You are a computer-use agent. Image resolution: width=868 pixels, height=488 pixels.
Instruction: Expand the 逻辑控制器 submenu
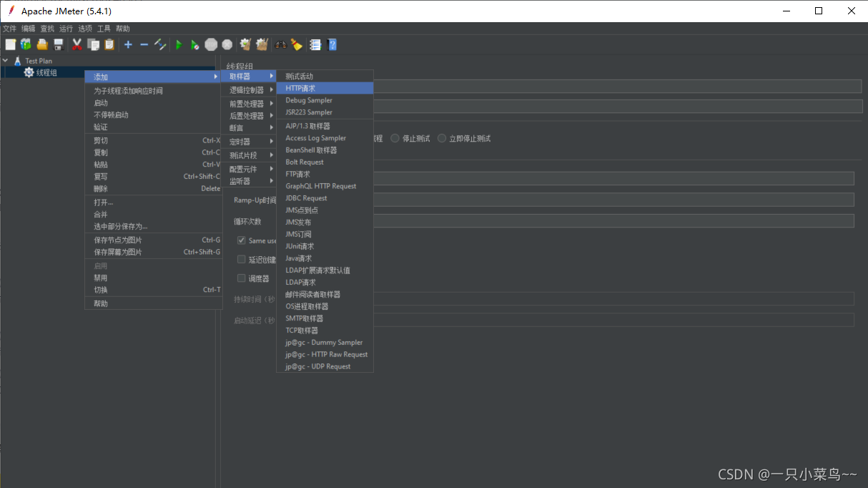pos(248,90)
